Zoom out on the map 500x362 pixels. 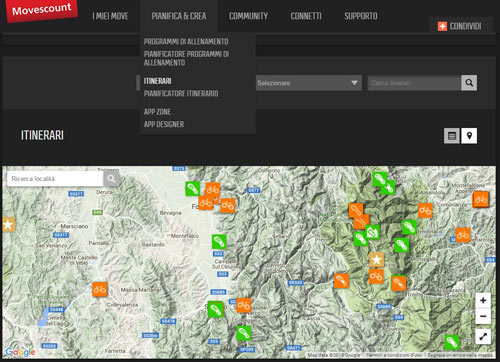coord(483,316)
